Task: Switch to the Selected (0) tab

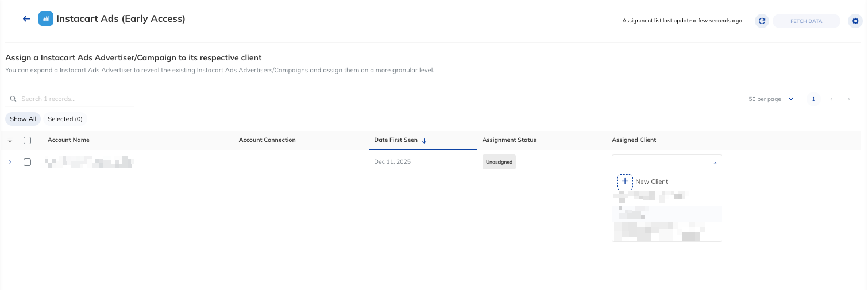Action: point(65,119)
